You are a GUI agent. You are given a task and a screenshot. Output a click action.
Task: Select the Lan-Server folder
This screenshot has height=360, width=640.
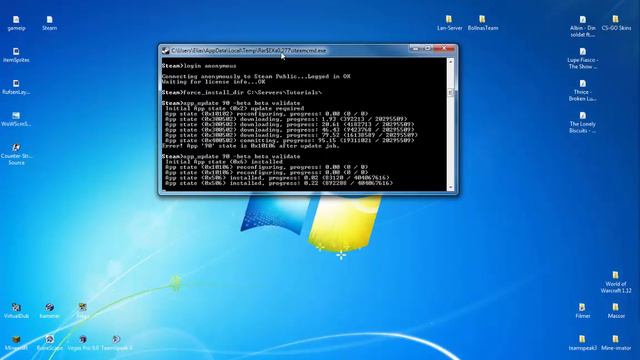[x=449, y=23]
